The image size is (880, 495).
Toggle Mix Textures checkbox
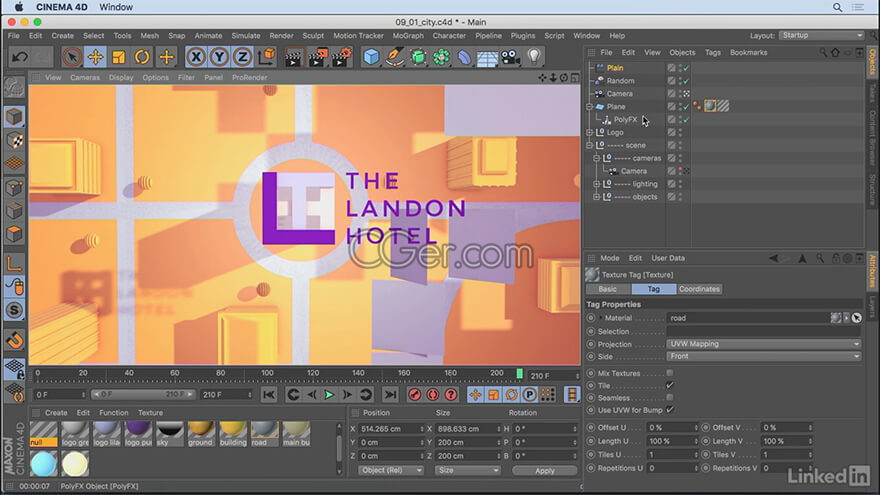[670, 373]
